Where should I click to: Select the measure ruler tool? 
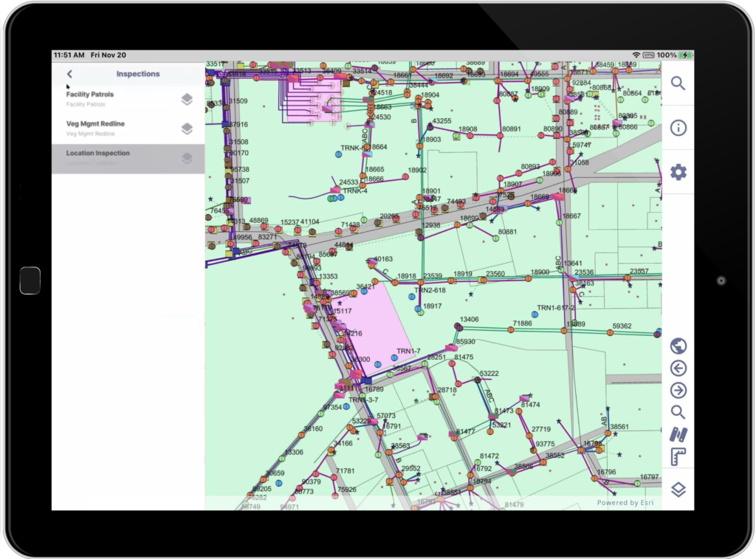tap(678, 456)
